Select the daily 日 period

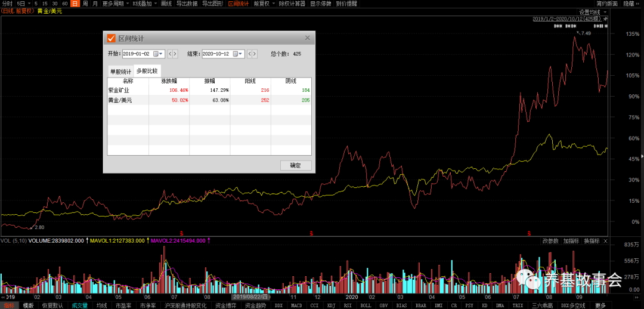point(75,4)
